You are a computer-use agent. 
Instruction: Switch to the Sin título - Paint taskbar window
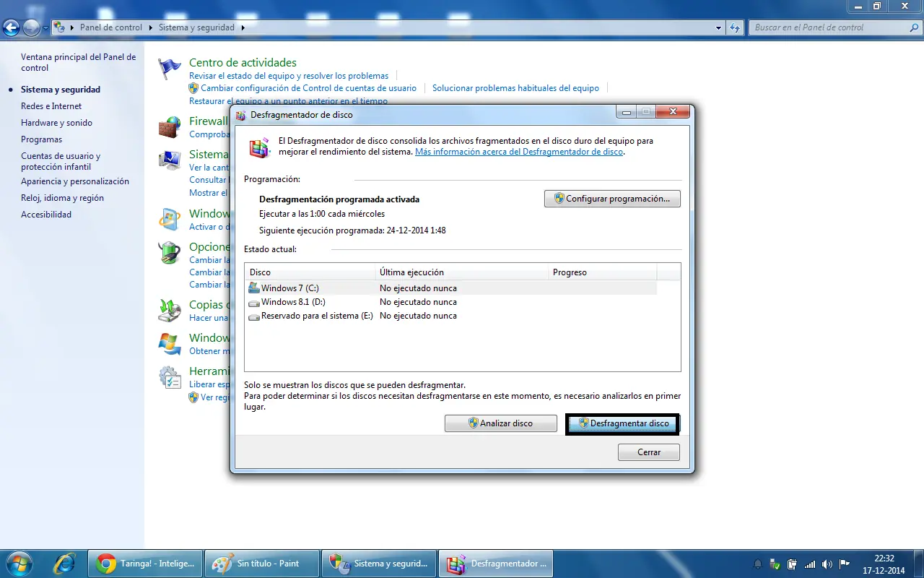coord(262,563)
